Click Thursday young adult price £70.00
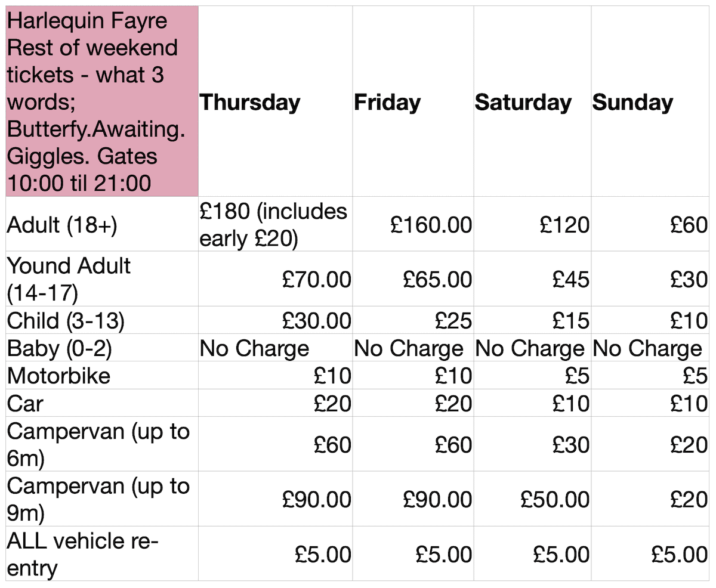 pyautogui.click(x=275, y=278)
